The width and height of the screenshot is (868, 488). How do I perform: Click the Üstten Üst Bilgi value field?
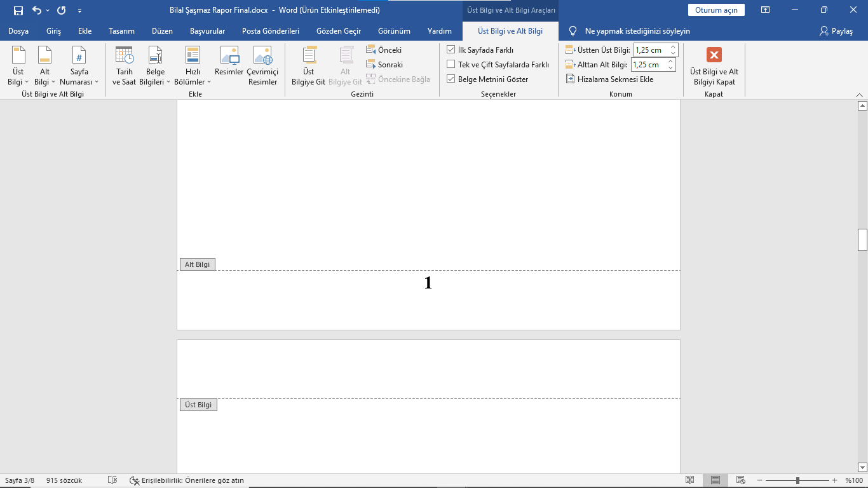[x=651, y=50]
